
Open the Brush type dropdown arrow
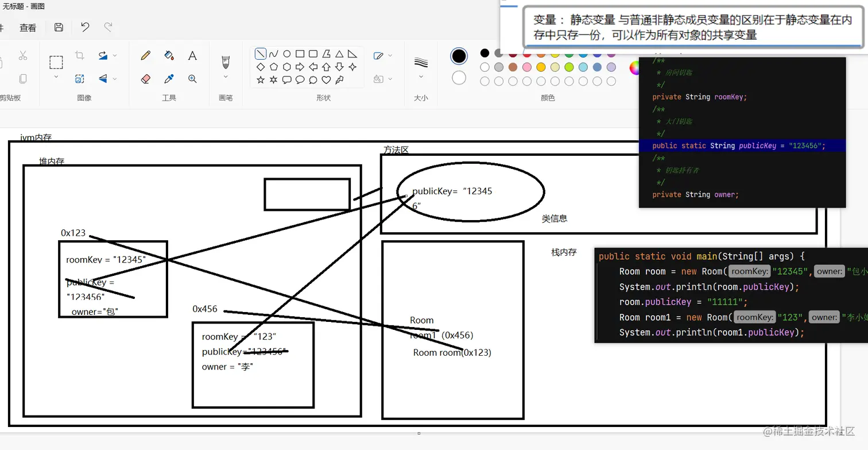click(226, 77)
